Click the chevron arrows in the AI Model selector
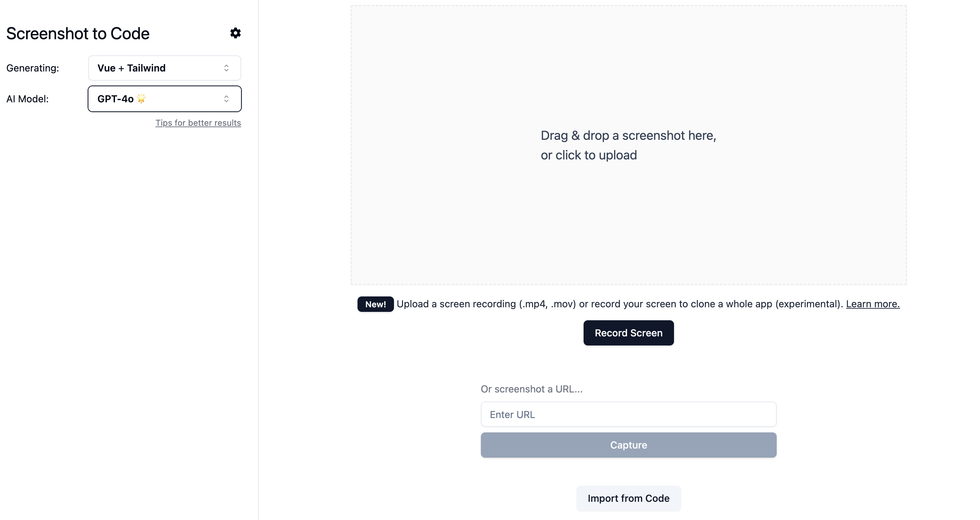This screenshot has width=980, height=520. coord(226,99)
